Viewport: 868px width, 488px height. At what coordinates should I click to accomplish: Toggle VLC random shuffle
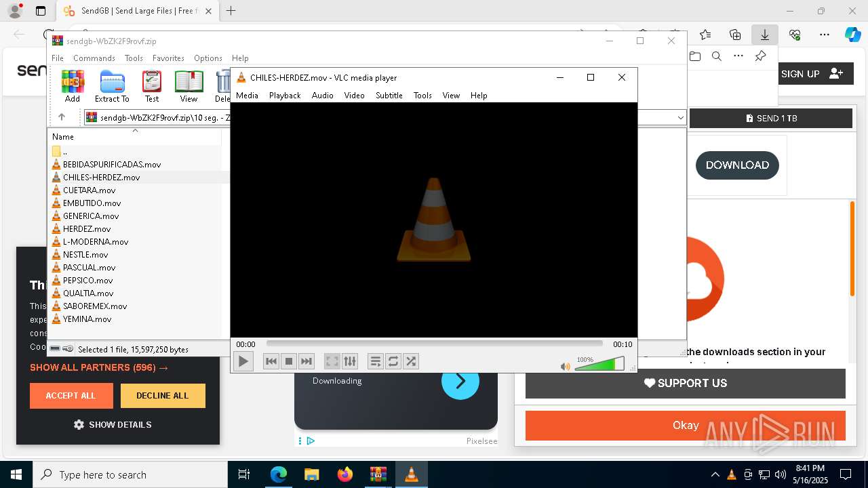click(410, 361)
